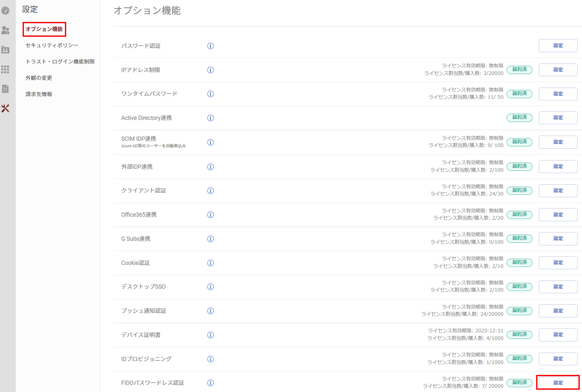The image size is (582, 392).
Task: Click the groups icon in left sidebar
Action: pos(5,50)
